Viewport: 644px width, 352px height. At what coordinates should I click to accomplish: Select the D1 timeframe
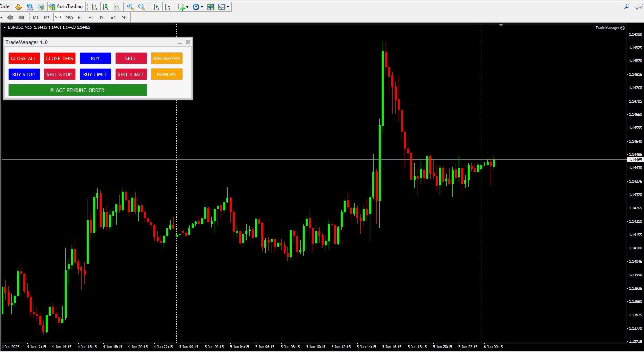102,17
